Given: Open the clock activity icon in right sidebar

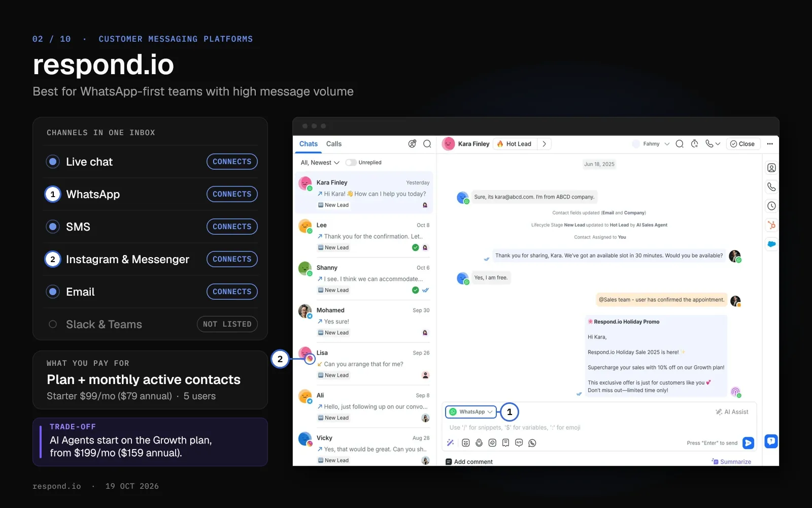Looking at the screenshot, I should (771, 206).
